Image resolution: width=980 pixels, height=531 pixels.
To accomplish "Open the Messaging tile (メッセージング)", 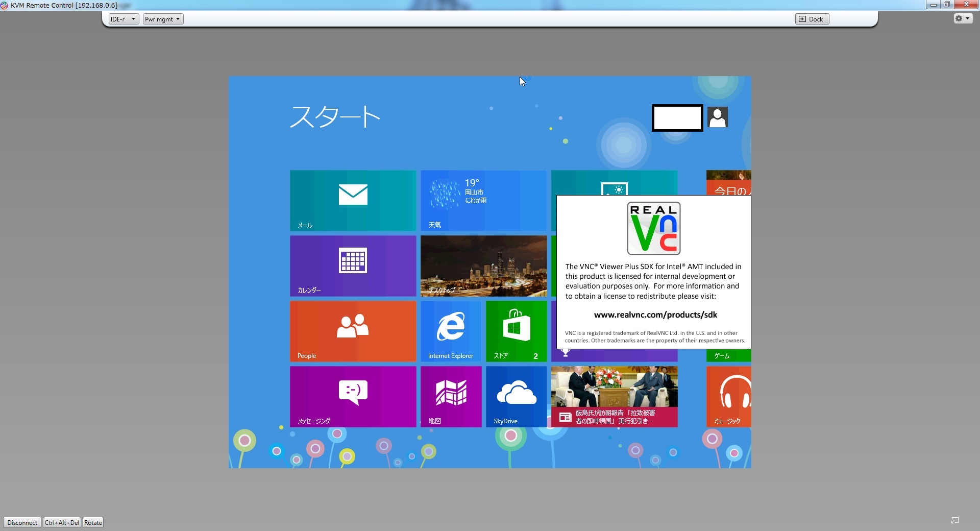I will (x=353, y=396).
